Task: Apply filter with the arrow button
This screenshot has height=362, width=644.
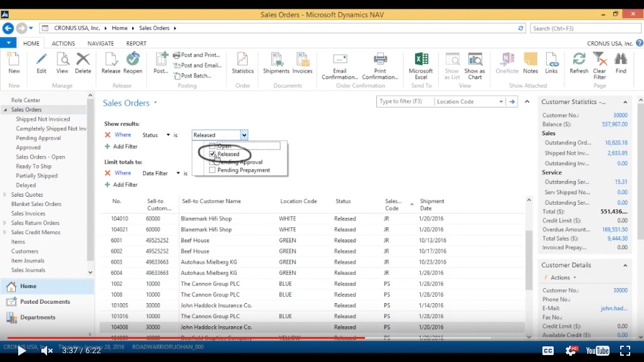Action: click(512, 101)
